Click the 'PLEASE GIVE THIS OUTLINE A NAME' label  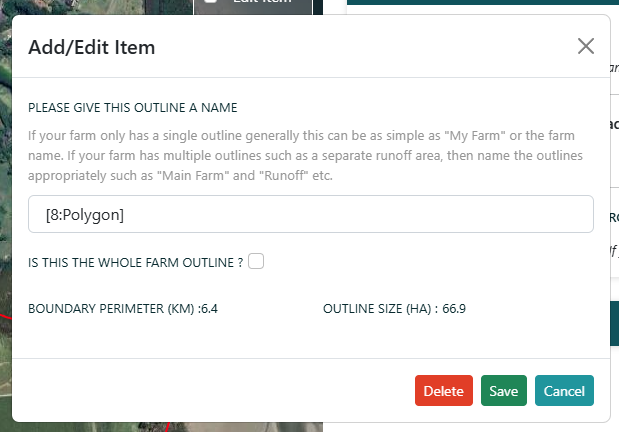point(133,108)
